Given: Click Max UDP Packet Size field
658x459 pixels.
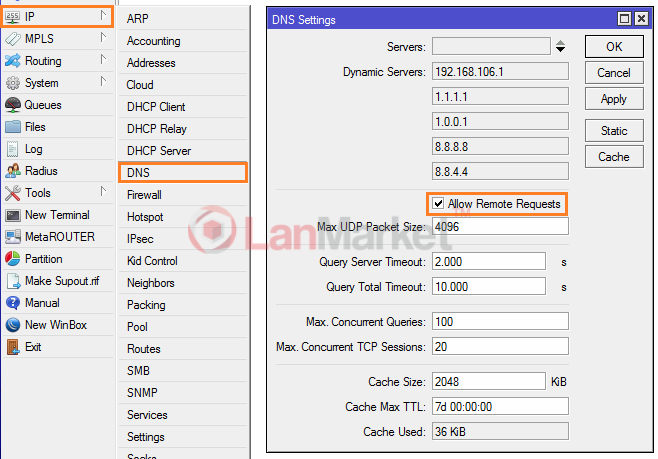Looking at the screenshot, I should pos(500,227).
